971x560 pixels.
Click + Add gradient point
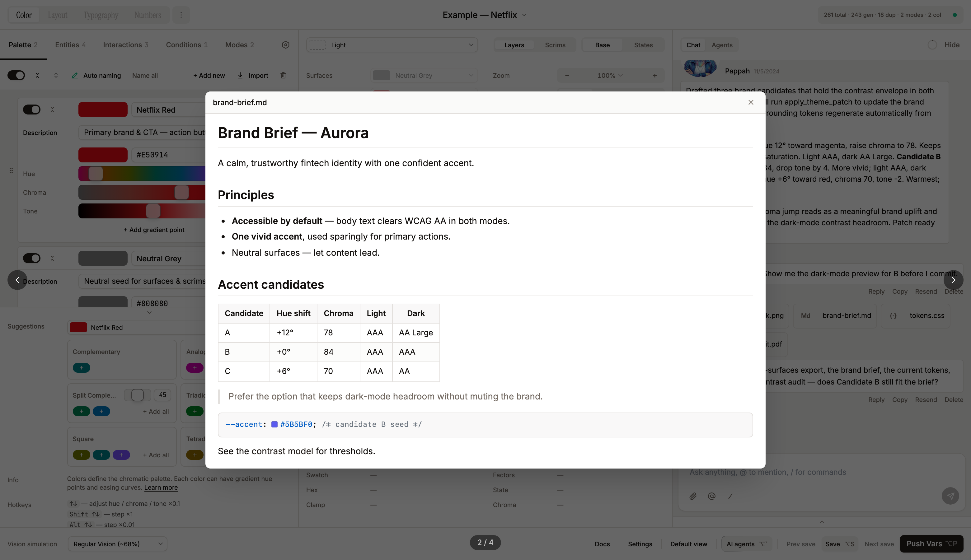coord(154,230)
